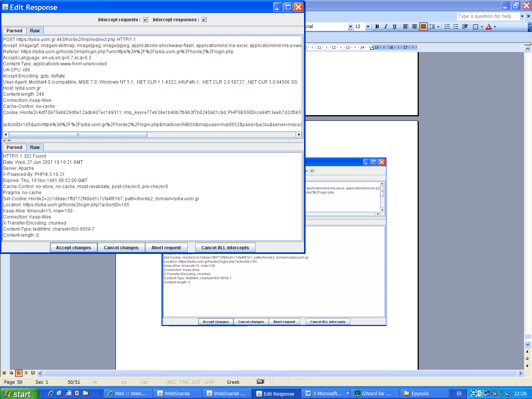The width and height of the screenshot is (532, 399).
Task: Expand the Border style dropdown arrow
Action: coord(482,27)
